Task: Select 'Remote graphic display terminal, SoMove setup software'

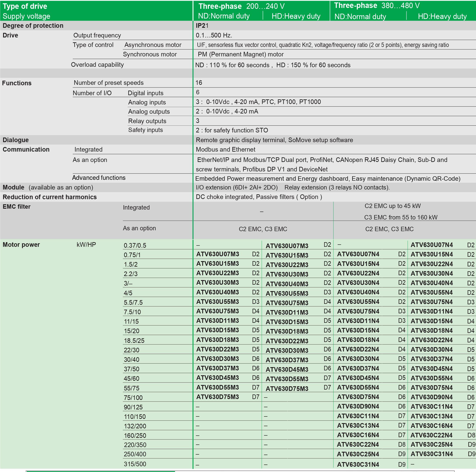Action: coord(274,140)
